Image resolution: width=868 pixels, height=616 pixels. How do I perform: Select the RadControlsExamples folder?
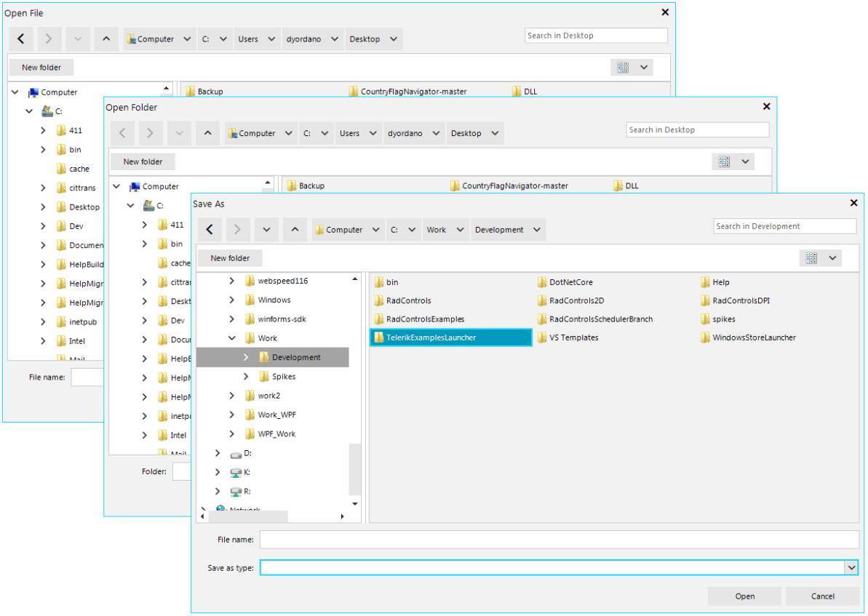(x=425, y=319)
